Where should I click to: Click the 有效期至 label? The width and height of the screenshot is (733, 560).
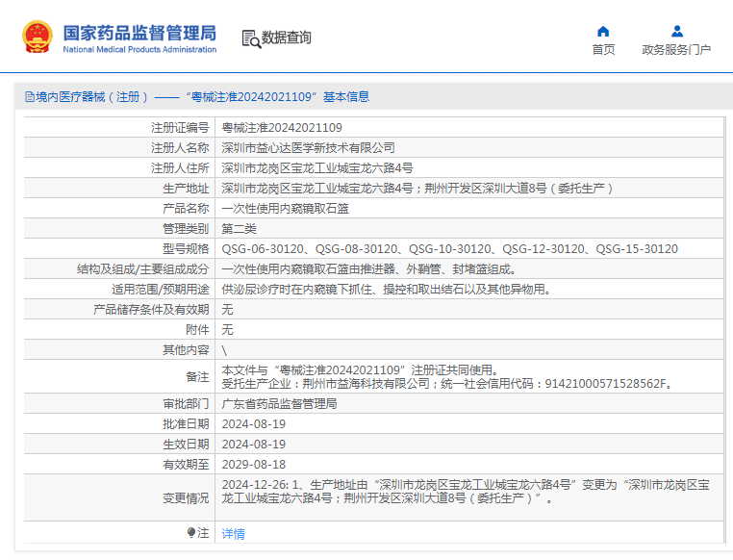(x=186, y=464)
